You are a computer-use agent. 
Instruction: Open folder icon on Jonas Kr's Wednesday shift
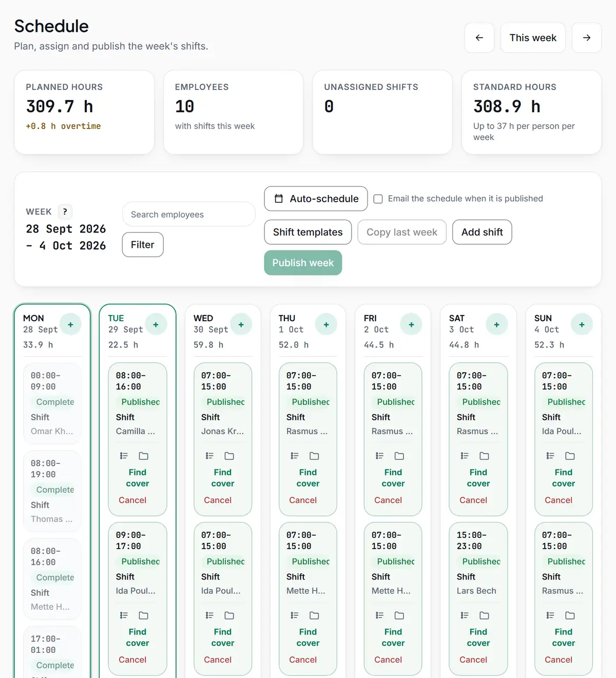point(229,456)
